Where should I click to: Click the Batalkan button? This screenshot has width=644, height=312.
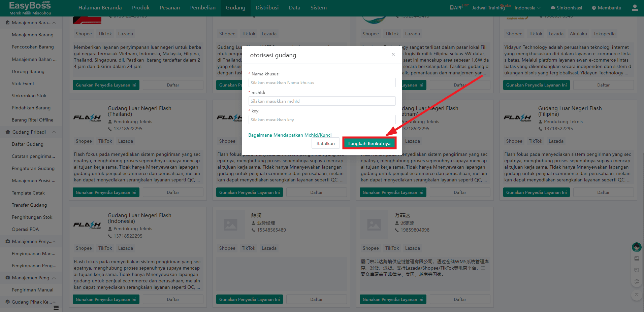coord(326,143)
